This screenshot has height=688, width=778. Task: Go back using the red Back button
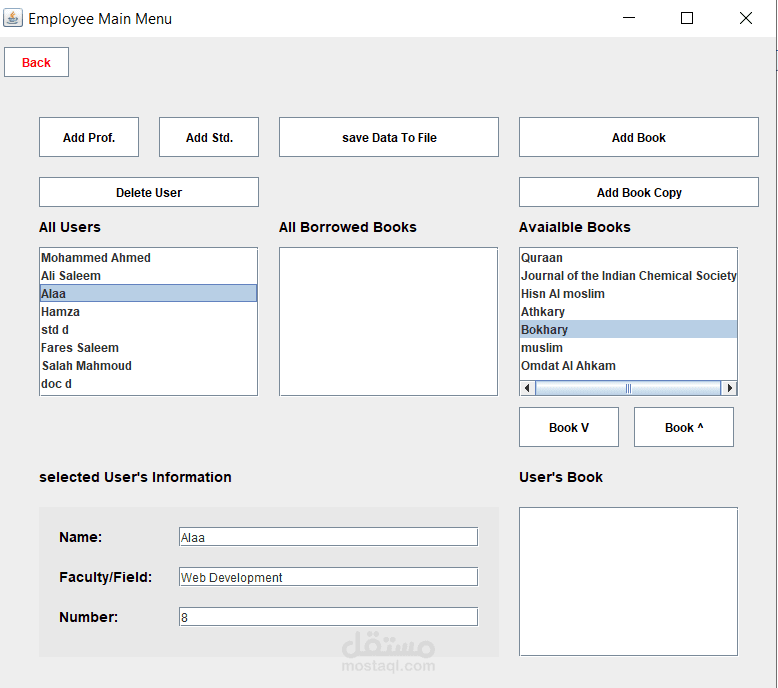pos(36,62)
